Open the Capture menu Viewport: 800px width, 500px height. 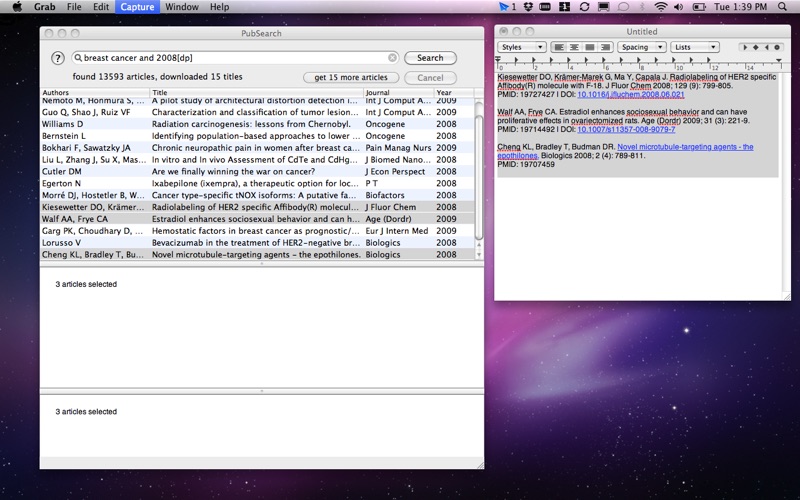[x=137, y=7]
